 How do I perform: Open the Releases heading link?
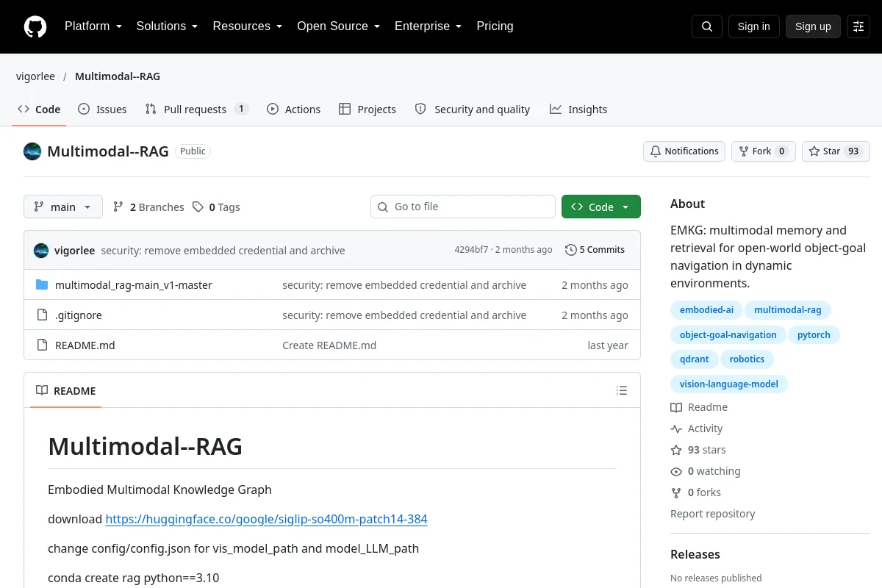695,554
